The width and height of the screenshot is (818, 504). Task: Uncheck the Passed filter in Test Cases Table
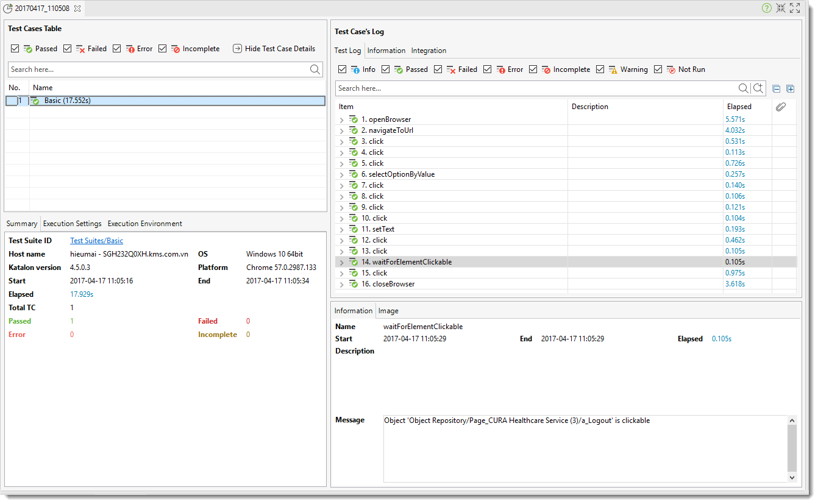(x=15, y=48)
